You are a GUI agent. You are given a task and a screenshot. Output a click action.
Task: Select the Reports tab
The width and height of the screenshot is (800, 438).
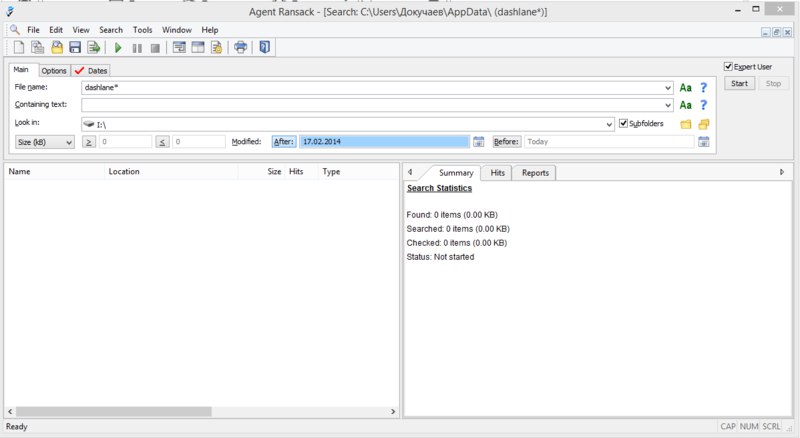tap(535, 173)
